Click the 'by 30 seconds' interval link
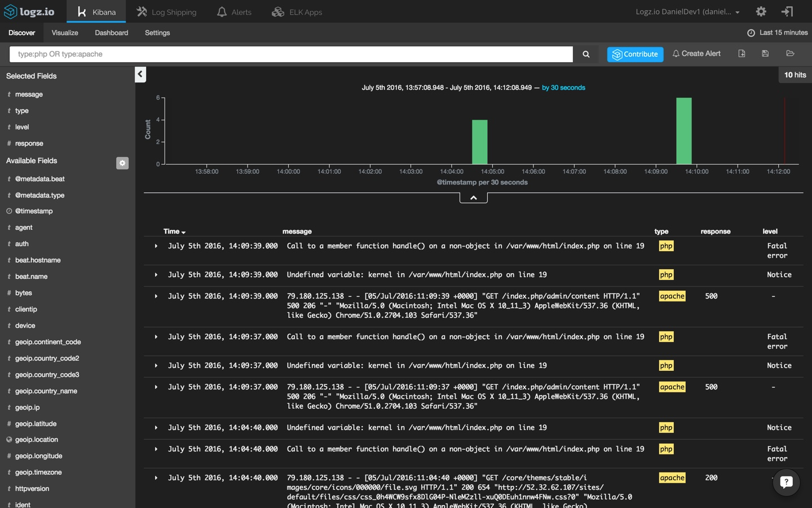 coord(563,87)
